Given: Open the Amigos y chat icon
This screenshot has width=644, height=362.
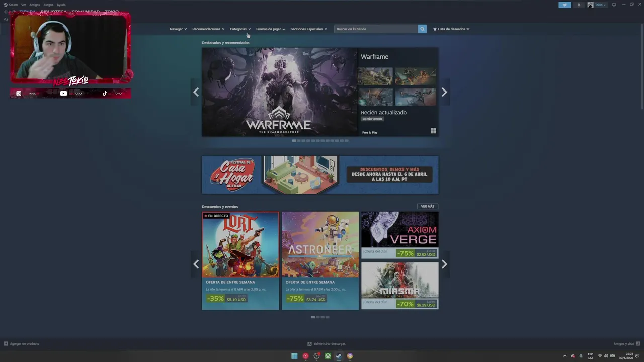Looking at the screenshot, I should pyautogui.click(x=638, y=344).
